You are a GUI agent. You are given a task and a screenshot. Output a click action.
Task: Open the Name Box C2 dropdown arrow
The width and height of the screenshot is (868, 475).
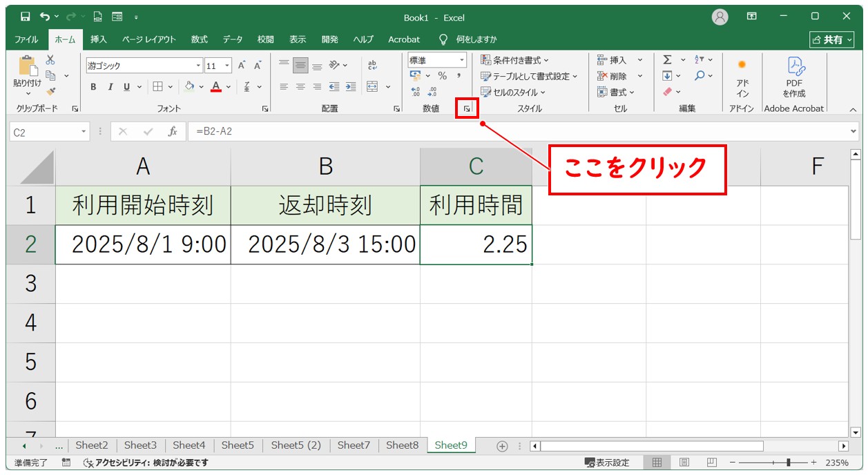[x=84, y=131]
